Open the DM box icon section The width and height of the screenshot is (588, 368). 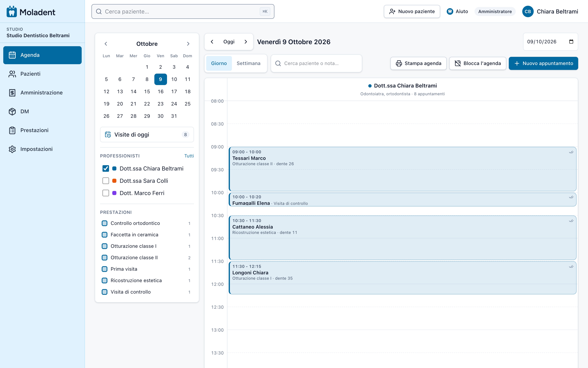pos(12,111)
